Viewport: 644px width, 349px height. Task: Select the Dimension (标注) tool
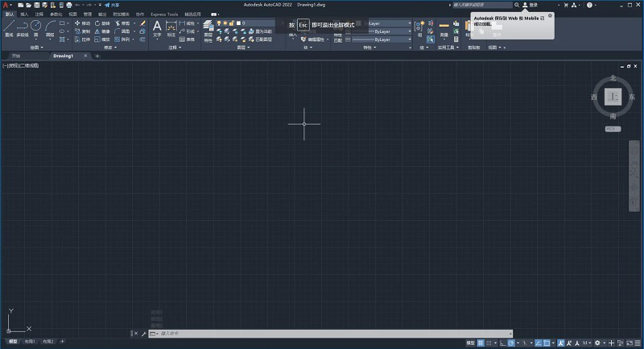[171, 29]
